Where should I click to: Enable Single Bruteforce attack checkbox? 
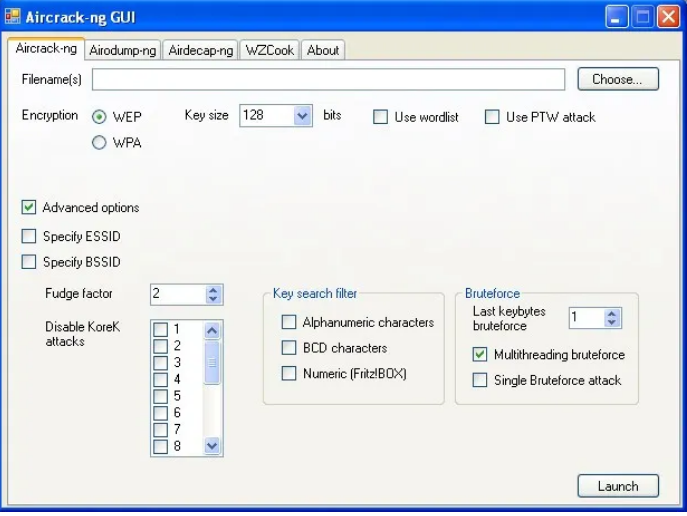pyautogui.click(x=480, y=380)
